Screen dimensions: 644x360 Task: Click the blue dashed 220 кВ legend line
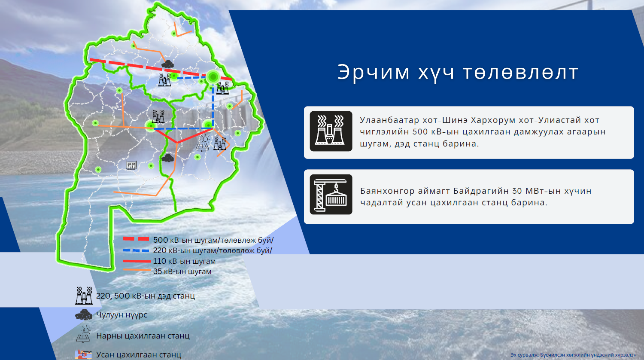[x=136, y=250]
